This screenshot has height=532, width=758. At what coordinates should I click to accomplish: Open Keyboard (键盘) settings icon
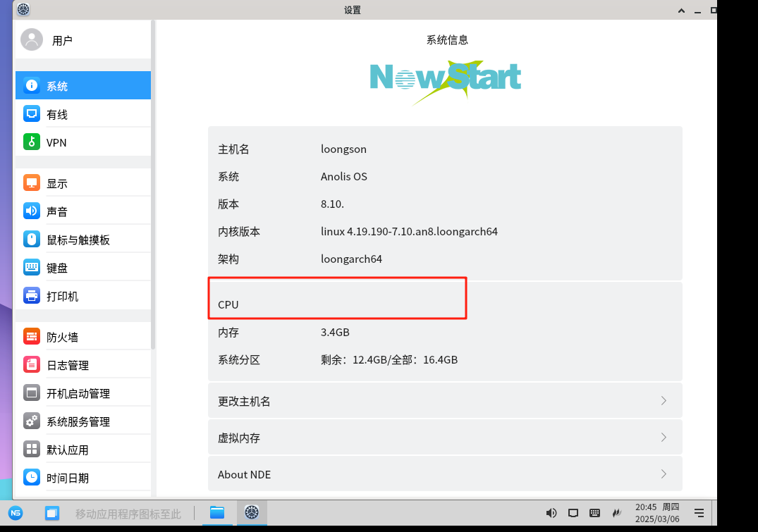pyautogui.click(x=31, y=268)
